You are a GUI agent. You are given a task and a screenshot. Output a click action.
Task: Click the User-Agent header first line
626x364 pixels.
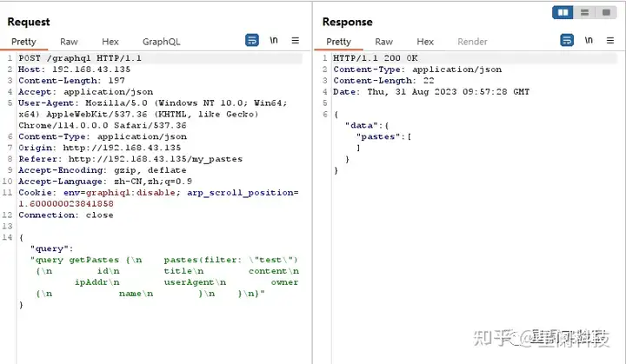pos(152,103)
